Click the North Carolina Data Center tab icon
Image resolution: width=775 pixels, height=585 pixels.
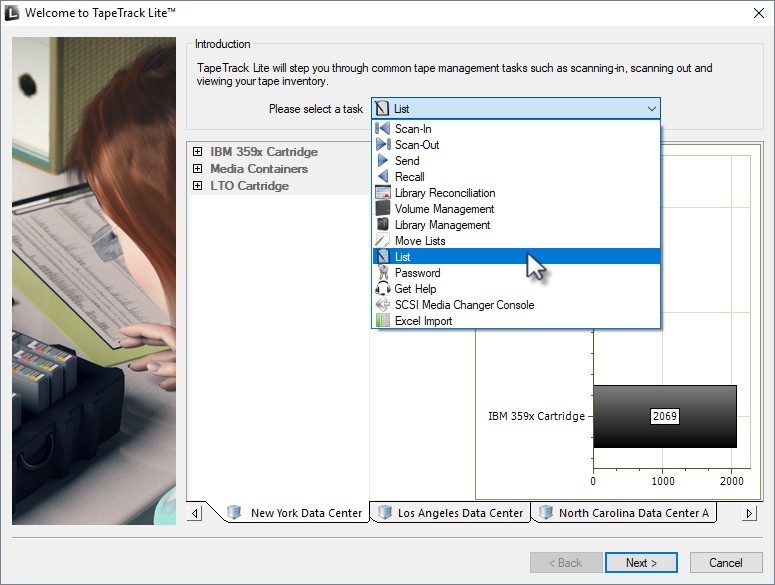[x=546, y=512]
